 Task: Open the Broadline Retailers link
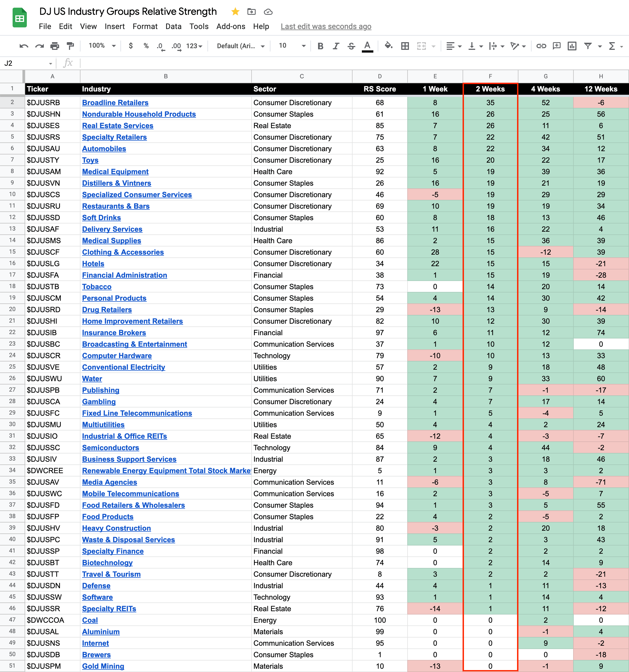(x=115, y=102)
